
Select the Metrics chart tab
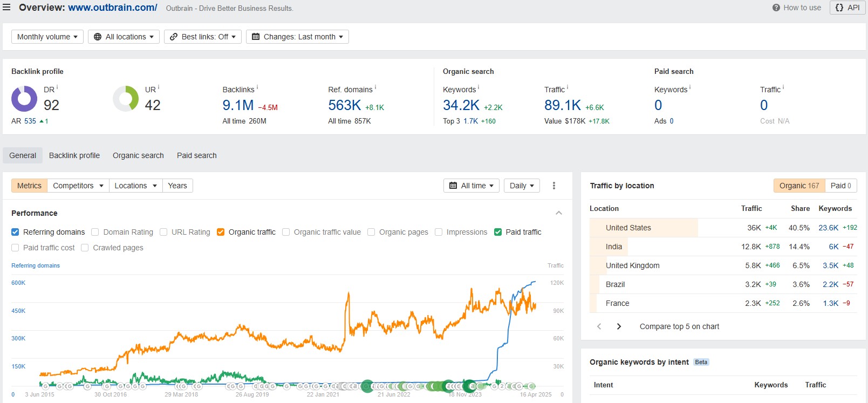pyautogui.click(x=29, y=186)
